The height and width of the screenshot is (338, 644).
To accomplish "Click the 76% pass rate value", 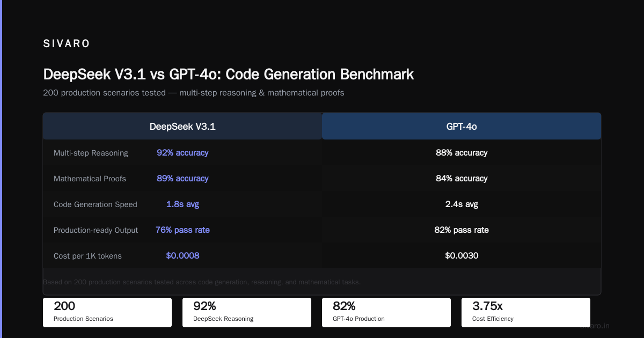I will [x=182, y=230].
